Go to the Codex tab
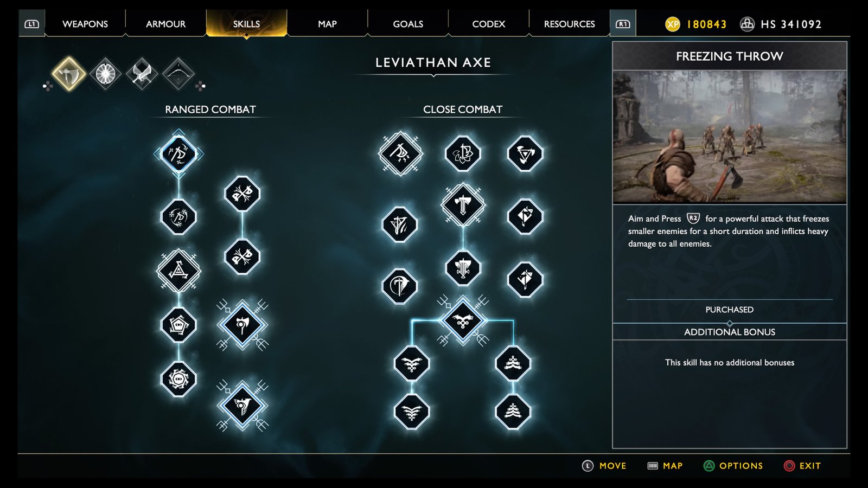The width and height of the screenshot is (868, 488). pos(488,24)
